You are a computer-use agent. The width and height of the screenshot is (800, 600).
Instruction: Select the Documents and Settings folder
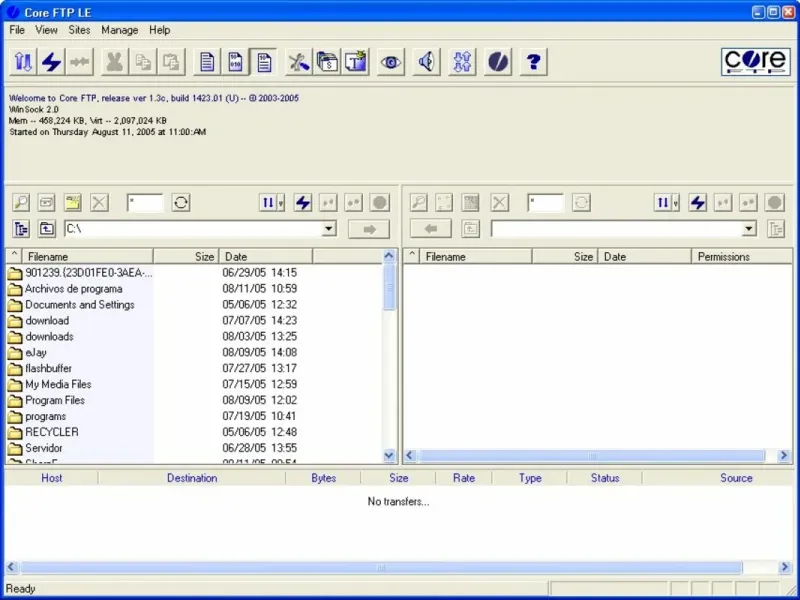[x=80, y=305]
